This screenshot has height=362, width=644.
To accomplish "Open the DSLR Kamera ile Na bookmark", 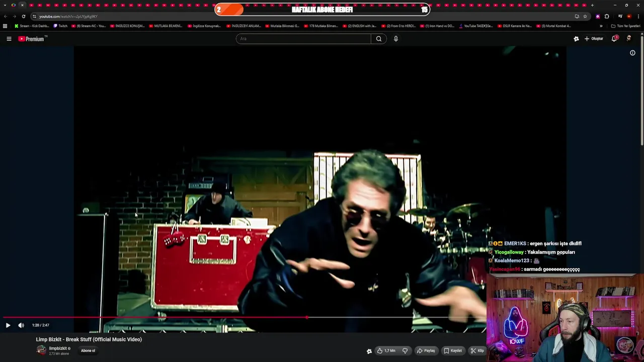I will (514, 26).
